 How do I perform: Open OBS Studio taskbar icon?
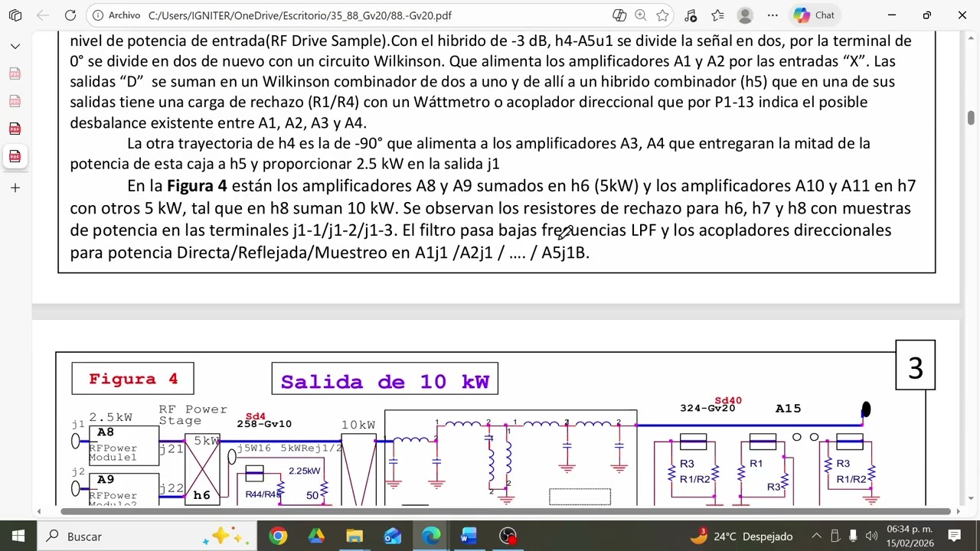[x=508, y=536]
